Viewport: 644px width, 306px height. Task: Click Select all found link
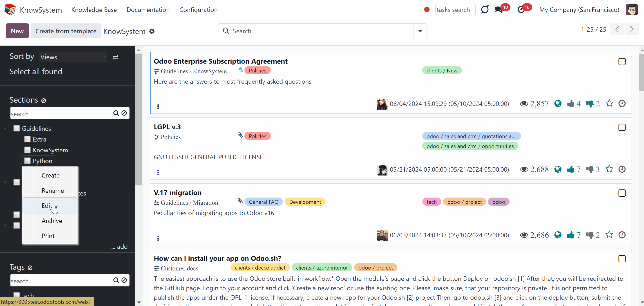[x=36, y=72]
